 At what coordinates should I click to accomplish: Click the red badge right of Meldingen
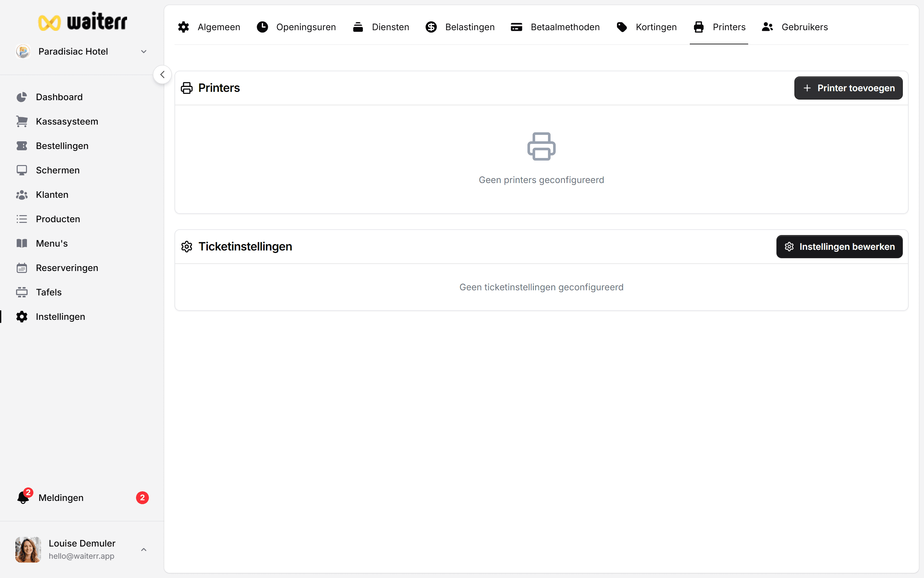(x=142, y=498)
